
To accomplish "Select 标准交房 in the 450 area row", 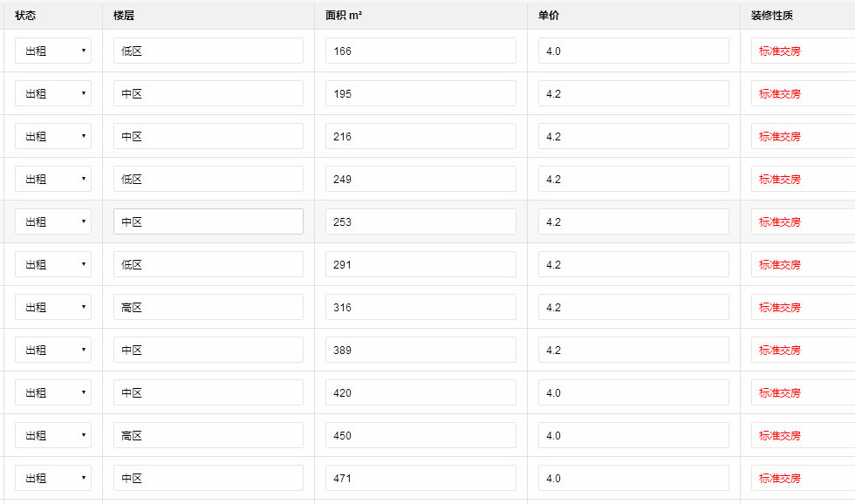I will (x=780, y=436).
